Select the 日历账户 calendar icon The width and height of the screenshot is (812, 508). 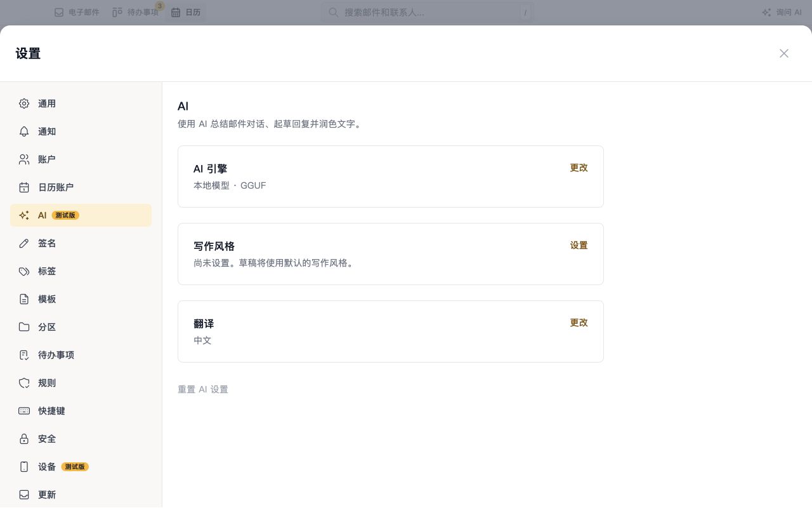tap(24, 187)
